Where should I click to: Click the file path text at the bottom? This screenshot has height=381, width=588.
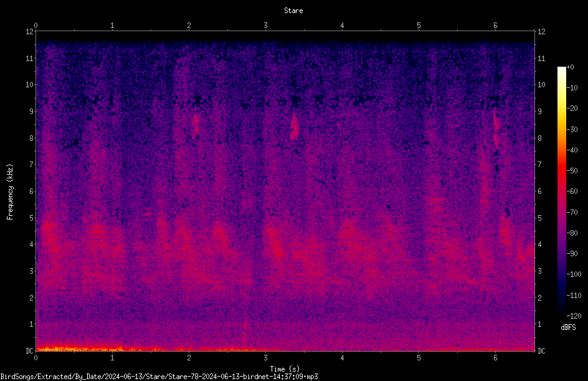point(159,377)
